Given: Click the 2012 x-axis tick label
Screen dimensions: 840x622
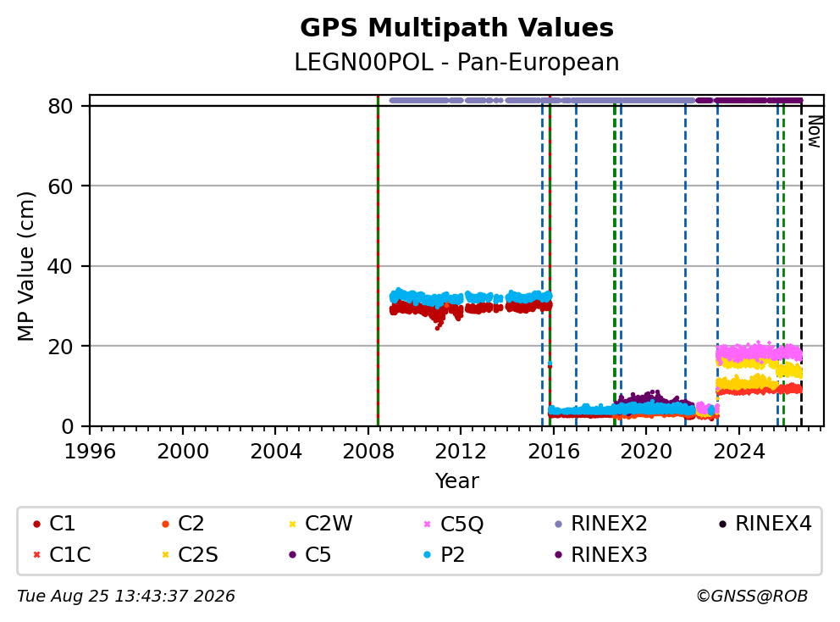Looking at the screenshot, I should (x=461, y=452).
